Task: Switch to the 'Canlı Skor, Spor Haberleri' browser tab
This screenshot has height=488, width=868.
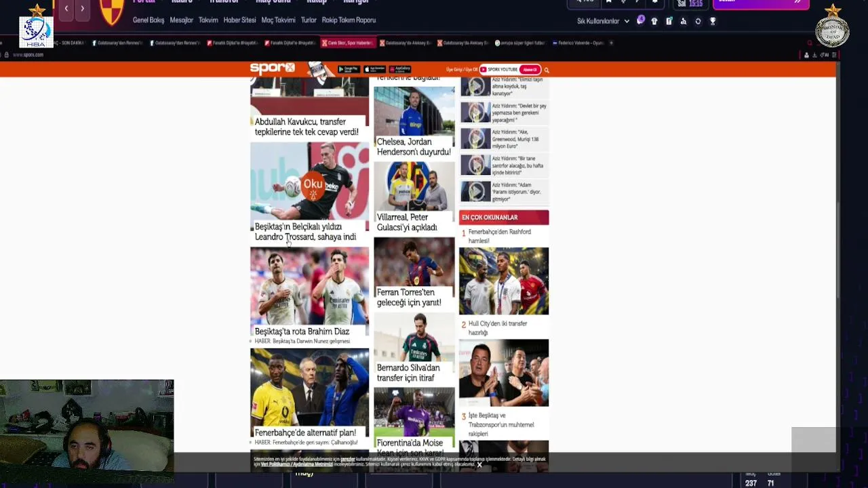Action: [347, 43]
